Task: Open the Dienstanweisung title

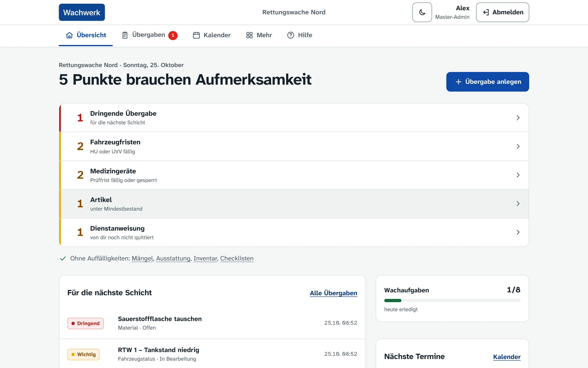Action: pos(117,228)
